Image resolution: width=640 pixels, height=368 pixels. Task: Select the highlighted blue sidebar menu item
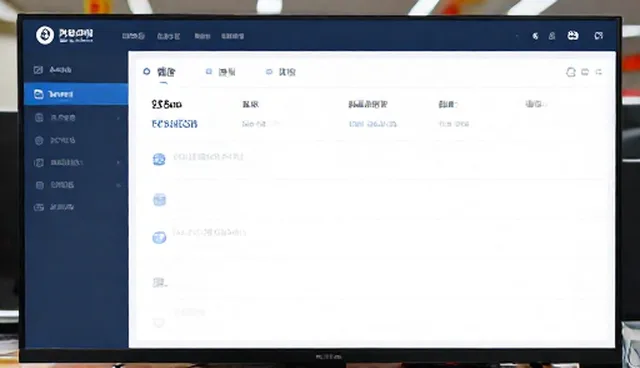click(x=76, y=94)
